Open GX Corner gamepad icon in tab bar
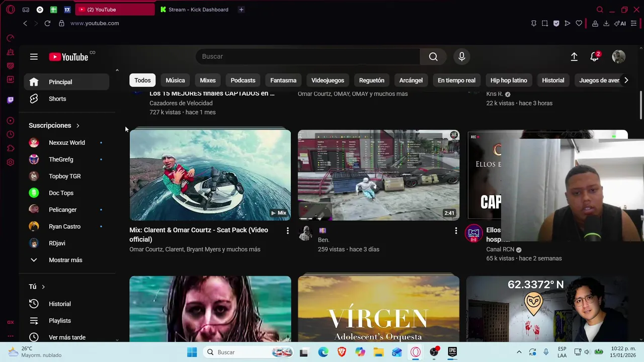 [x=26, y=10]
